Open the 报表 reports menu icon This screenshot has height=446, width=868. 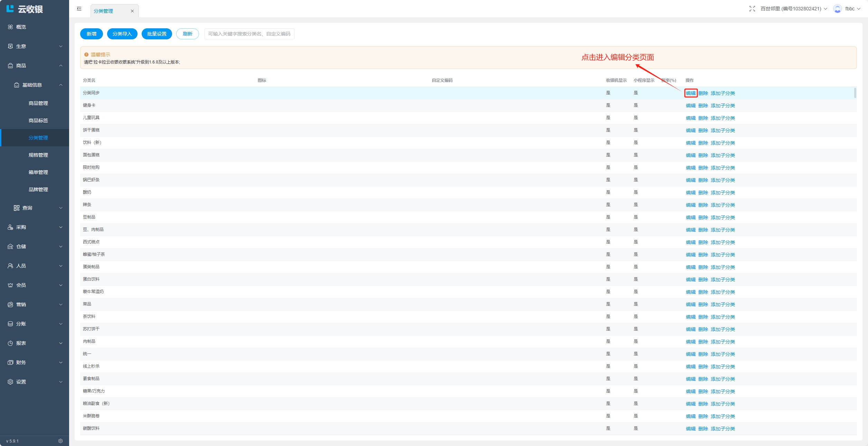pyautogui.click(x=10, y=343)
